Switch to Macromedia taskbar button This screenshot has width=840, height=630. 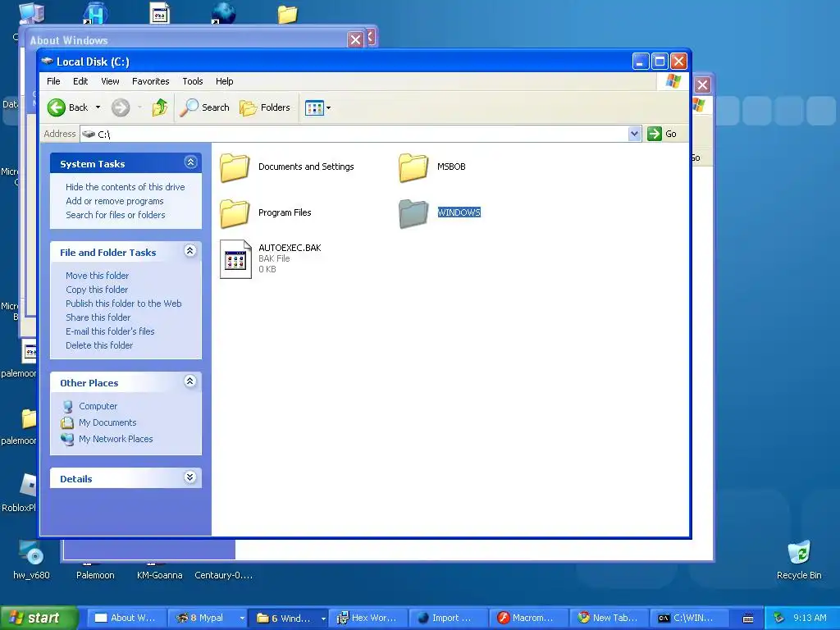coord(528,619)
